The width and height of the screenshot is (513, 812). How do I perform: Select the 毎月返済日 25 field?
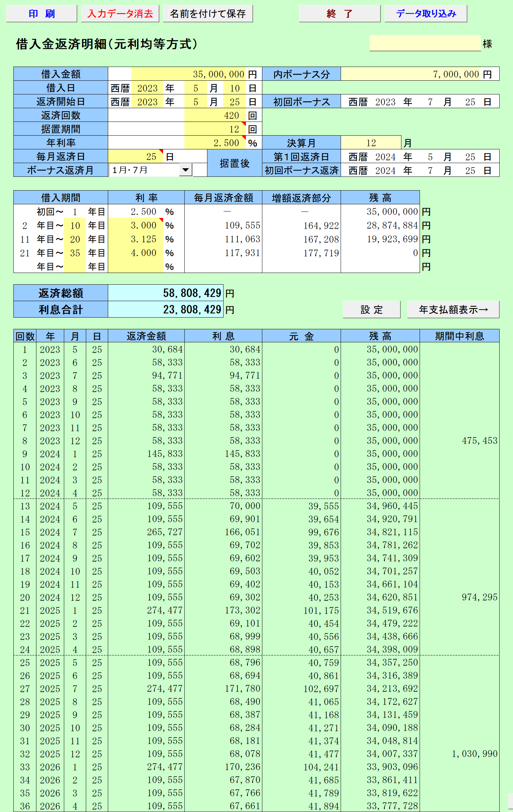click(x=136, y=157)
